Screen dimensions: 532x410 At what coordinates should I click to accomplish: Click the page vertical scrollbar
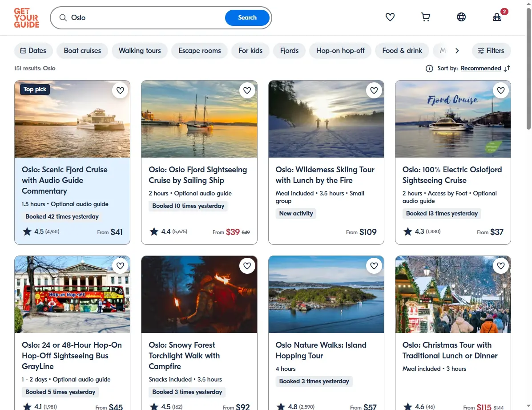coord(528,68)
